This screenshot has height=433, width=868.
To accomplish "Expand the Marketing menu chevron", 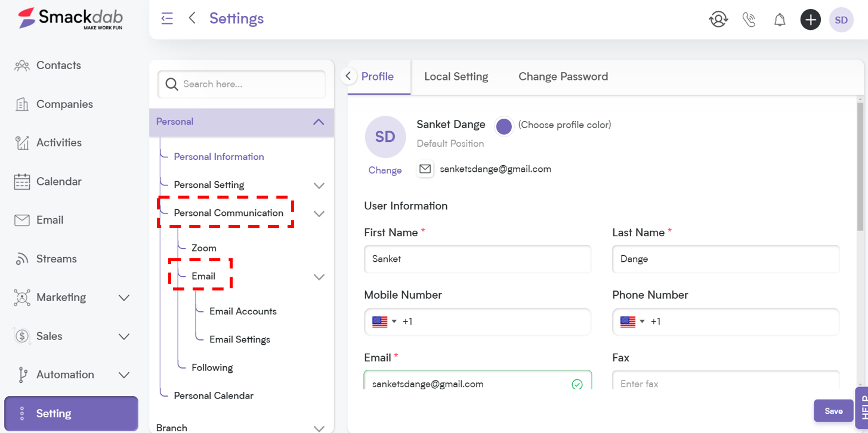I will [124, 298].
